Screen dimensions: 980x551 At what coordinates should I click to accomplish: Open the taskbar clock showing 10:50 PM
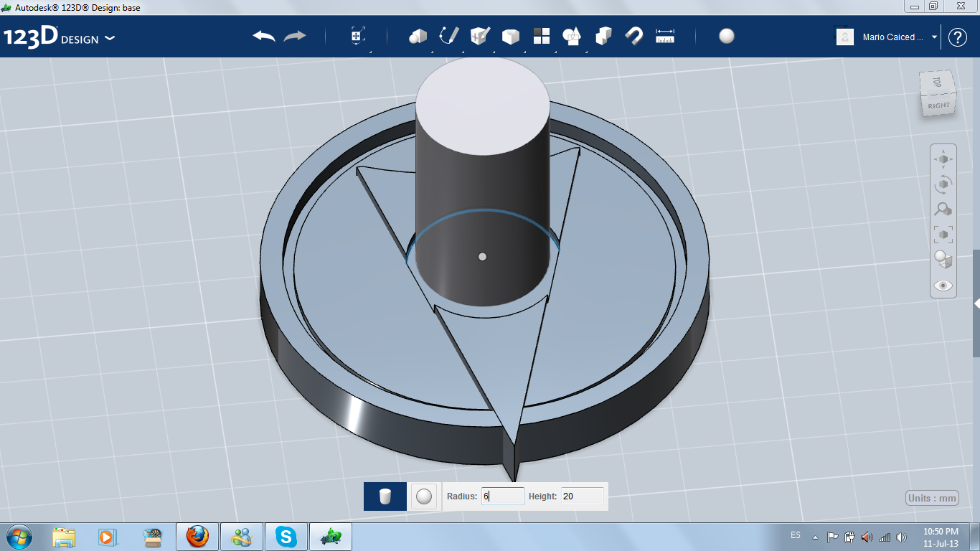[941, 537]
